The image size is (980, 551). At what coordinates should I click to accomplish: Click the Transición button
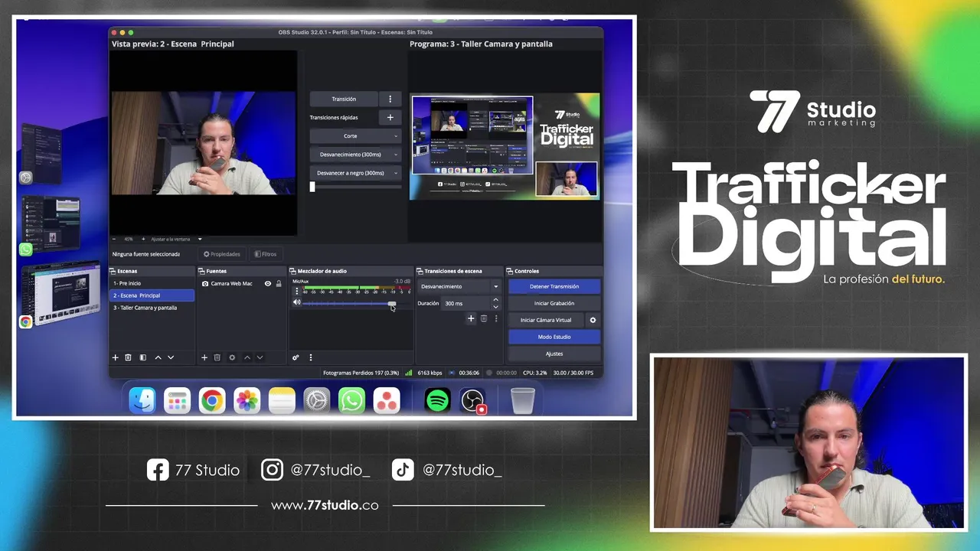click(344, 99)
